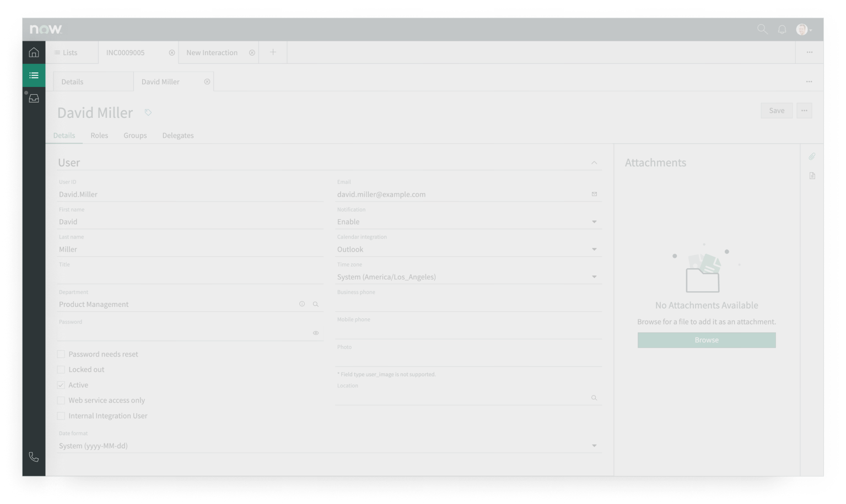Switch to the Roles tab
846x504 pixels.
click(99, 135)
